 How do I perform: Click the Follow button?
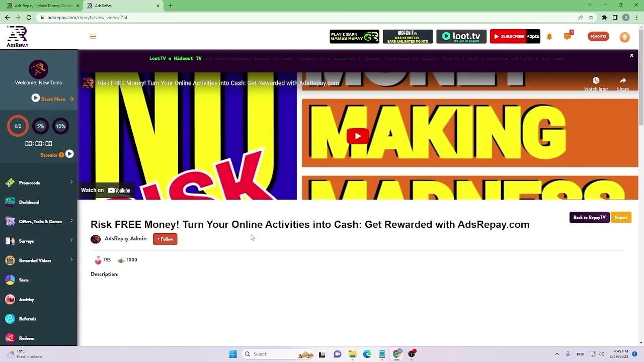pyautogui.click(x=165, y=239)
